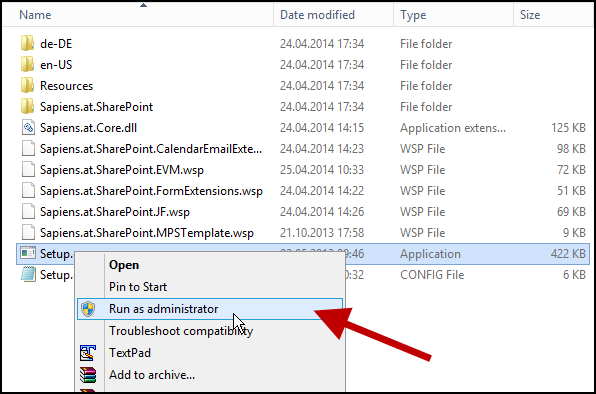The image size is (596, 394).
Task: Select Sapiens.at.SharePoint.JF.wsp file name
Action: [x=115, y=212]
